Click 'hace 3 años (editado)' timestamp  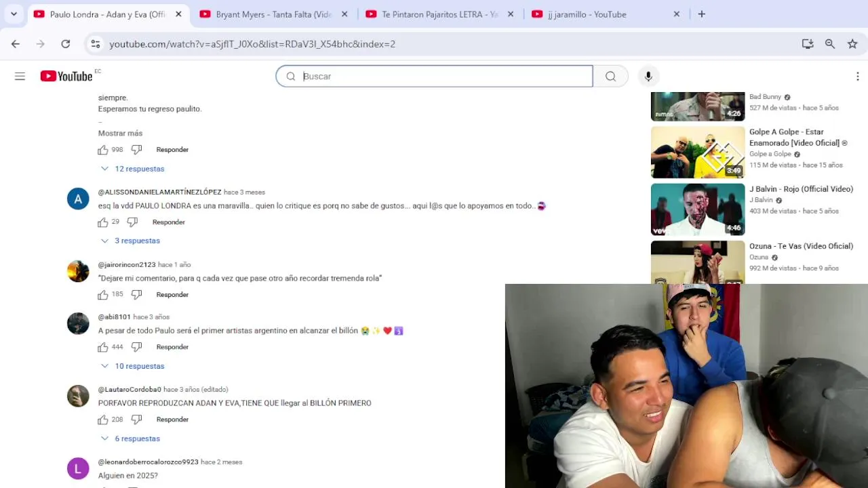pos(196,390)
